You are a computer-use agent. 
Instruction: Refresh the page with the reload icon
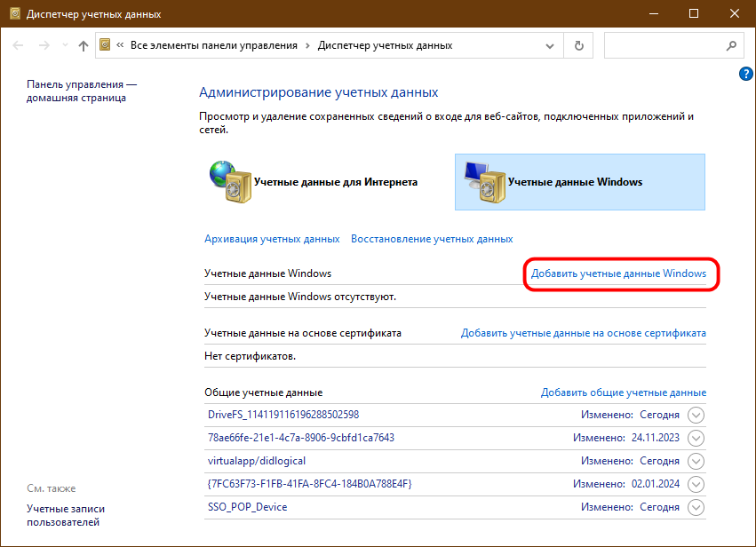tap(579, 46)
